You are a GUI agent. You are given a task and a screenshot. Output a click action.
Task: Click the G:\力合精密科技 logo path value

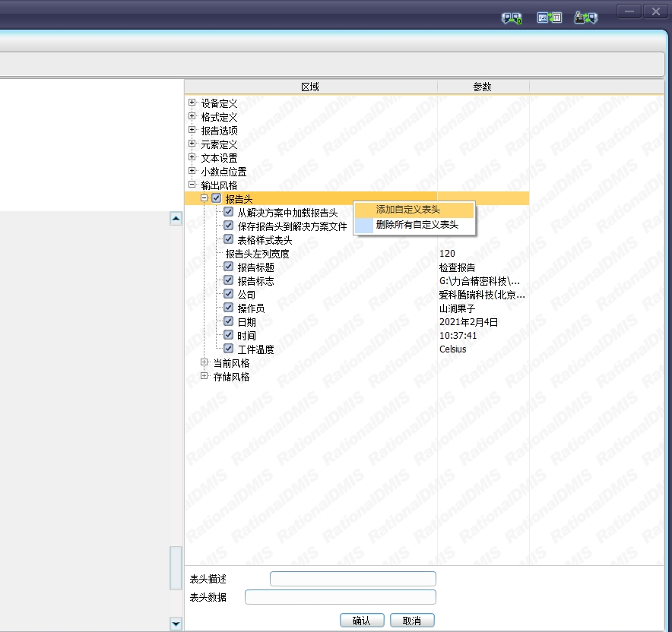(x=480, y=281)
